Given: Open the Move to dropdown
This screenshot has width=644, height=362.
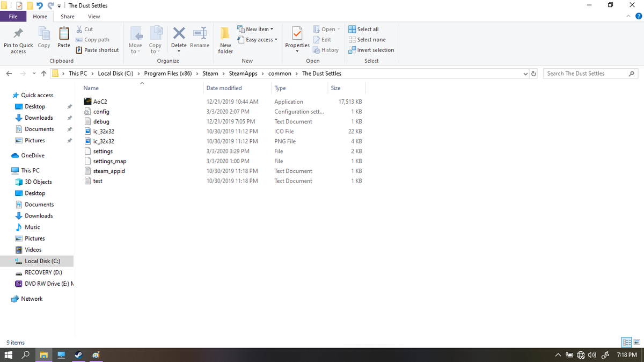Looking at the screenshot, I should coord(135,41).
